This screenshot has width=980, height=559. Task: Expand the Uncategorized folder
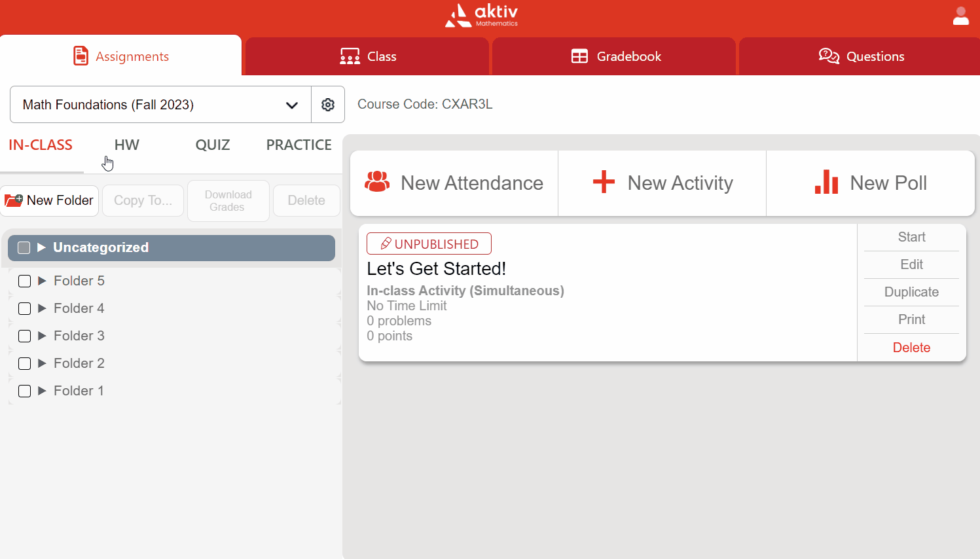[41, 247]
